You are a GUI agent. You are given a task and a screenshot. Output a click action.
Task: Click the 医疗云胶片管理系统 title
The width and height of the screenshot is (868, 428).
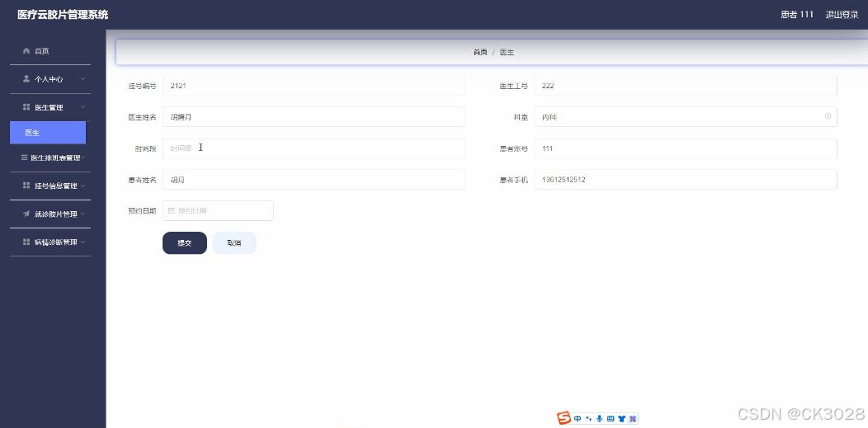(63, 15)
